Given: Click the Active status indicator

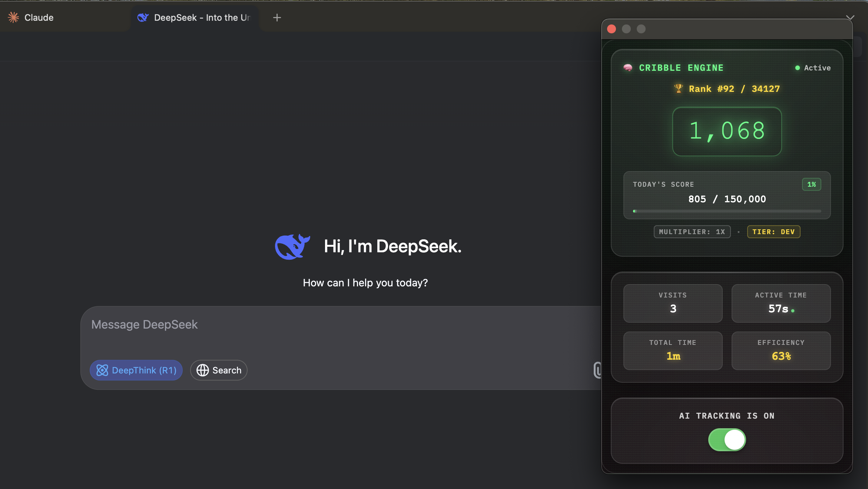Looking at the screenshot, I should click(813, 68).
